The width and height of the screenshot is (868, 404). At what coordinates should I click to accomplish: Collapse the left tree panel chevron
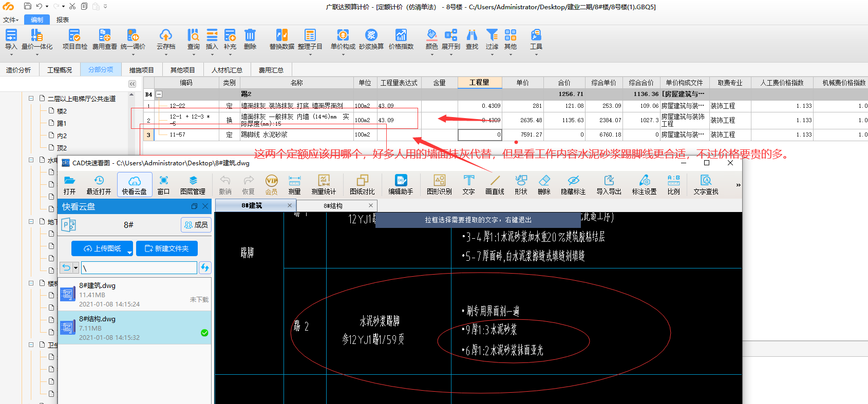[133, 84]
